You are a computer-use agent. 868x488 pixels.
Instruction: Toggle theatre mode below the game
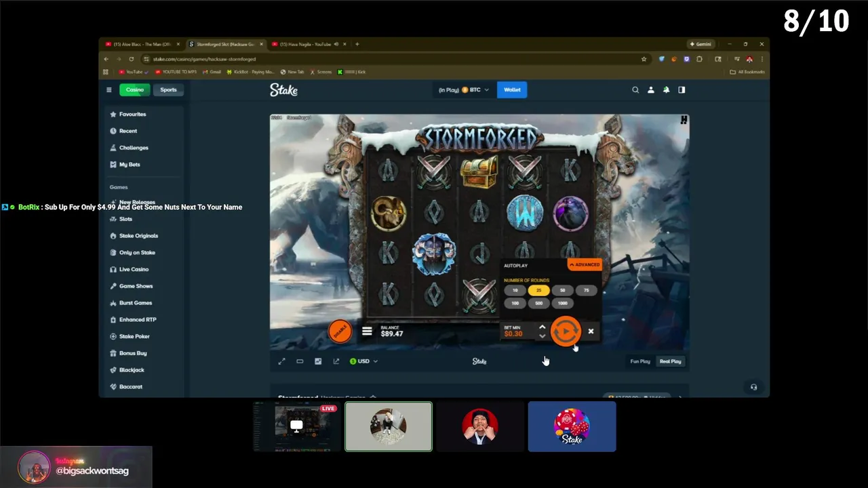pyautogui.click(x=300, y=361)
